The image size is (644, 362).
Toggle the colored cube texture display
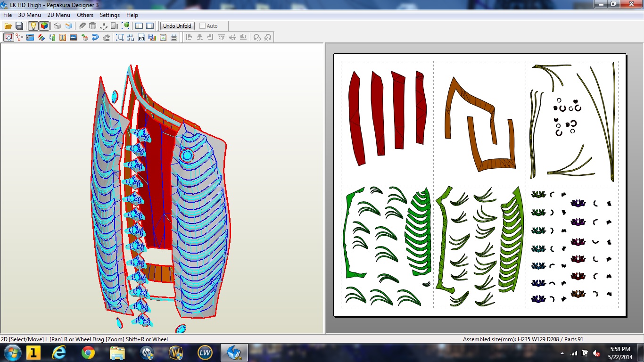click(x=44, y=26)
